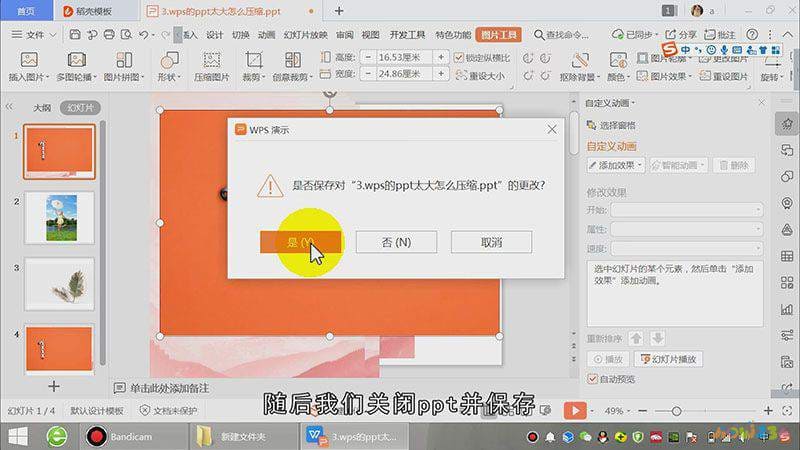Decrease width with the minus stepper
Viewport: 800px width, 450px height.
[x=368, y=74]
